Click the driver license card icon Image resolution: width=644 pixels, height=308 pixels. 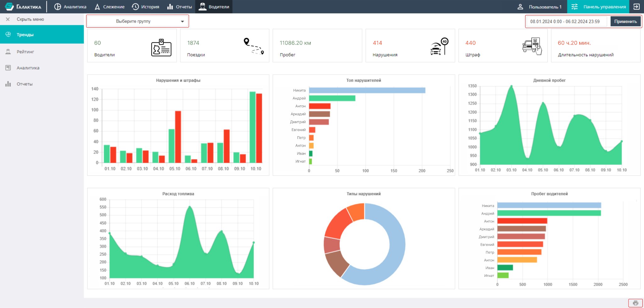click(161, 48)
